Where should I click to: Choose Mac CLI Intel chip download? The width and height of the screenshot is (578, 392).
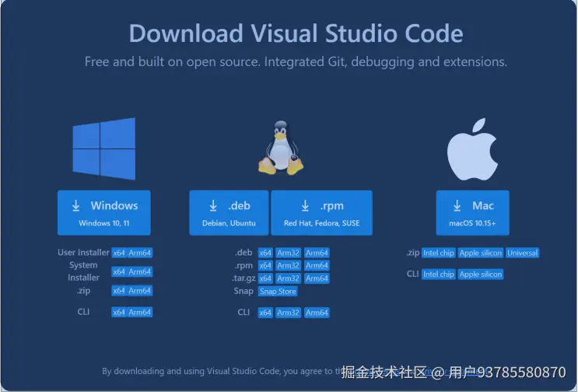click(439, 274)
